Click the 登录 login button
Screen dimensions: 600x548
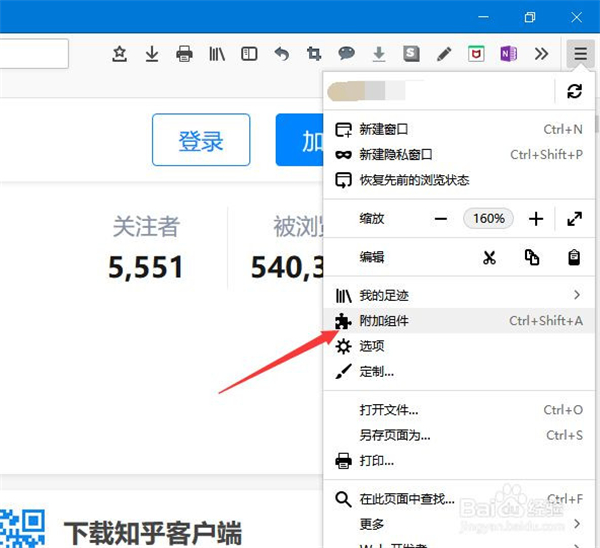pos(201,140)
